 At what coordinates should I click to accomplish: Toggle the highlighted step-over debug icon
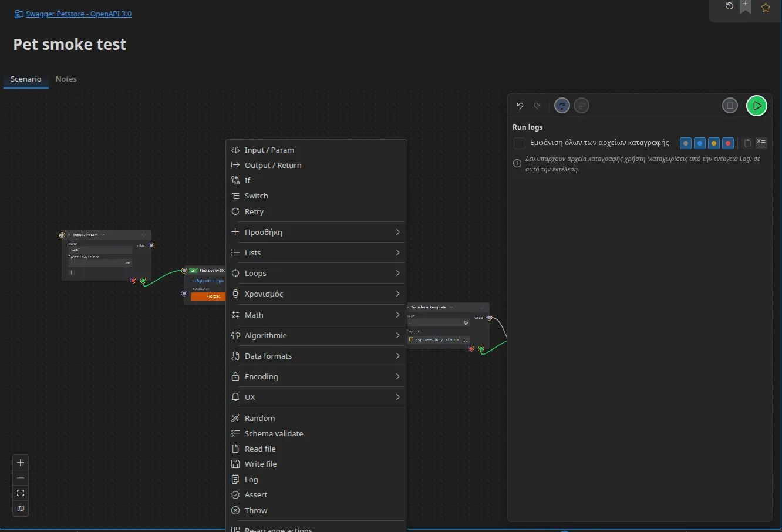(x=562, y=106)
